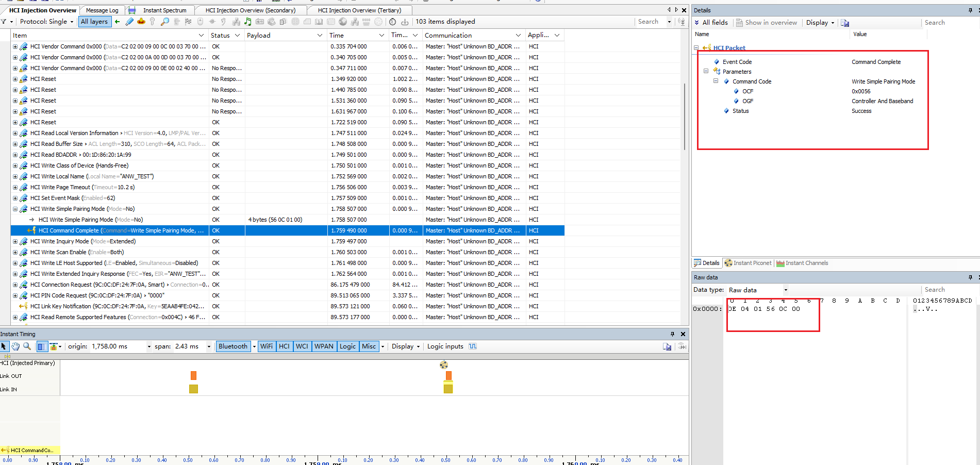Open the Raw data type dropdown
980x465 pixels.
click(x=786, y=290)
